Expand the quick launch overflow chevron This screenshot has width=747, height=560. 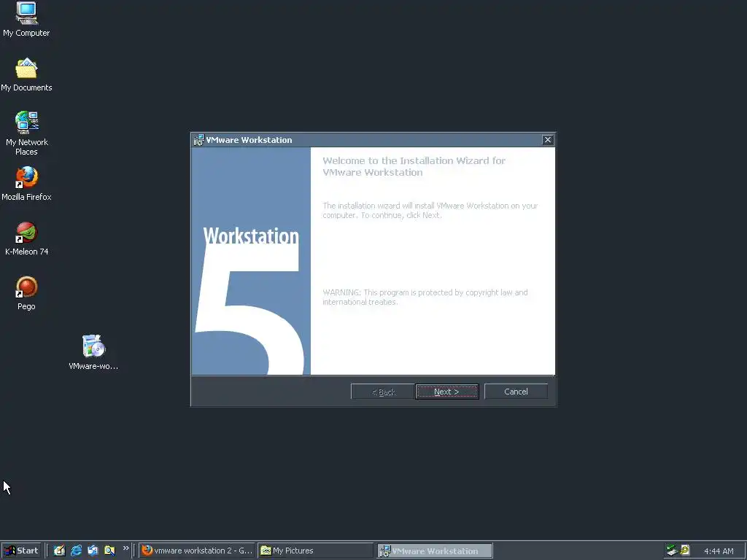pyautogui.click(x=125, y=548)
